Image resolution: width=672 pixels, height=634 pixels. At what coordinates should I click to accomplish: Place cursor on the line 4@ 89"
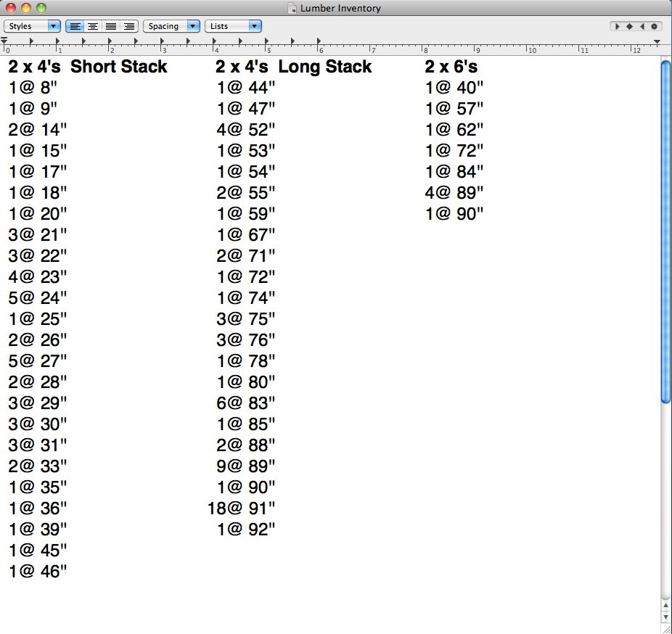point(454,193)
